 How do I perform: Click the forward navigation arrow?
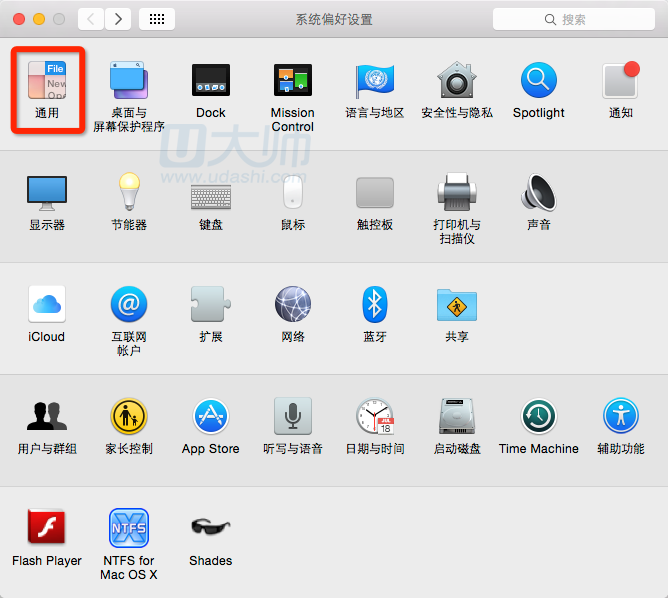click(x=118, y=19)
